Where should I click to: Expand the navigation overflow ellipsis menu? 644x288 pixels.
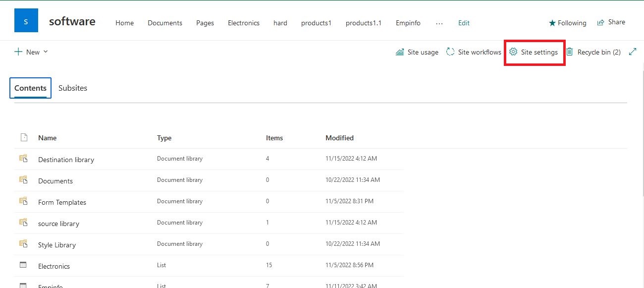point(439,23)
